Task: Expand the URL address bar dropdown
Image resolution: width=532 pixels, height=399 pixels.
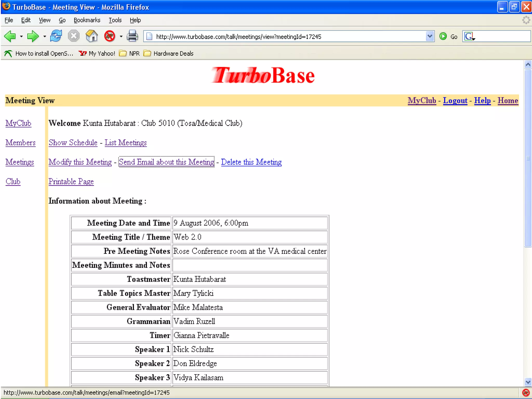Action: 430,36
